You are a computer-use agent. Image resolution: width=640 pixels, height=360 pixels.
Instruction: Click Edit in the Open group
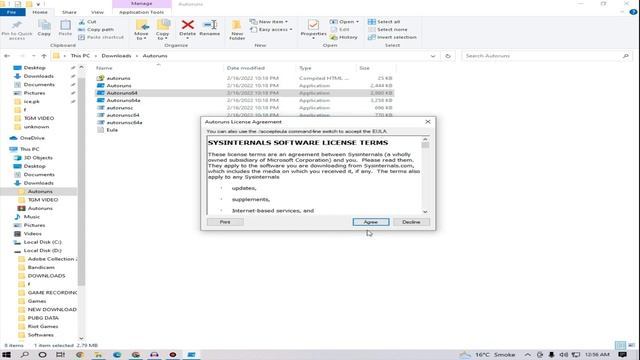point(340,29)
